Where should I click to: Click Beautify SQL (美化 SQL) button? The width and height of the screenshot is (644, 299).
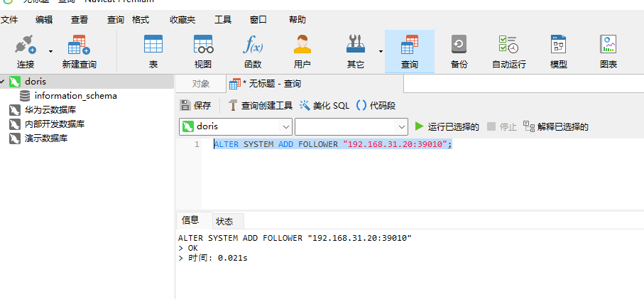click(324, 105)
